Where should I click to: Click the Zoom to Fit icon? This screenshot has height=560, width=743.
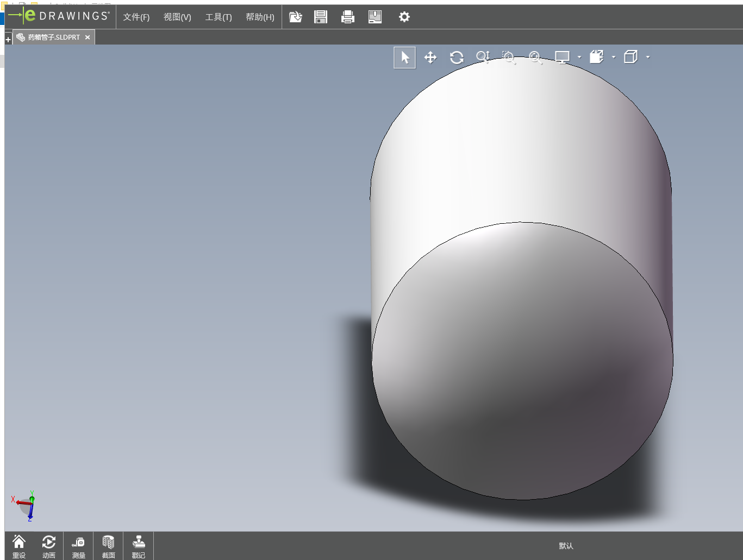pyautogui.click(x=535, y=57)
